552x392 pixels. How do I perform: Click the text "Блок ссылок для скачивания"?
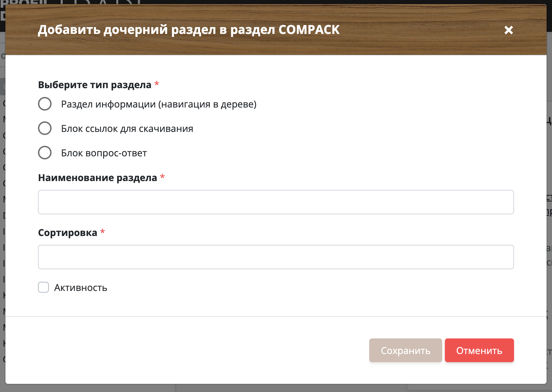127,129
